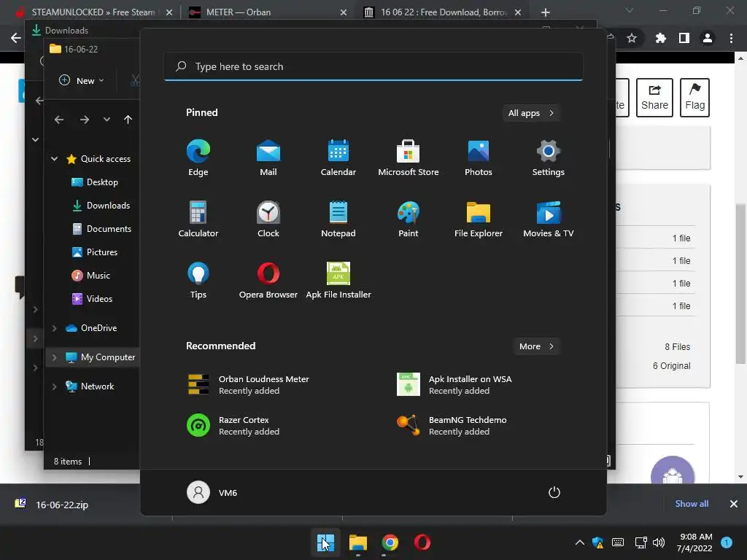Viewport: 747px width, 560px height.
Task: Go up one folder in Explorer
Action: point(128,120)
